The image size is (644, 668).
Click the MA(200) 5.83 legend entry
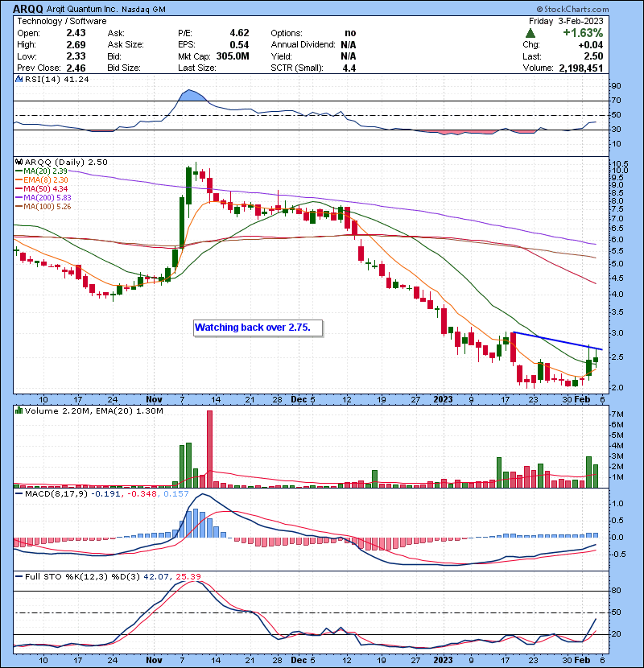tap(43, 198)
